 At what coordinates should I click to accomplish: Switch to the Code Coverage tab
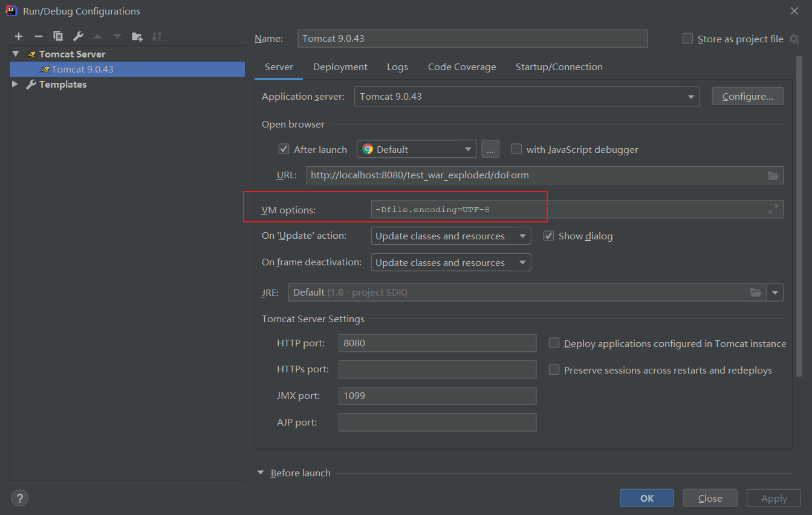[462, 67]
